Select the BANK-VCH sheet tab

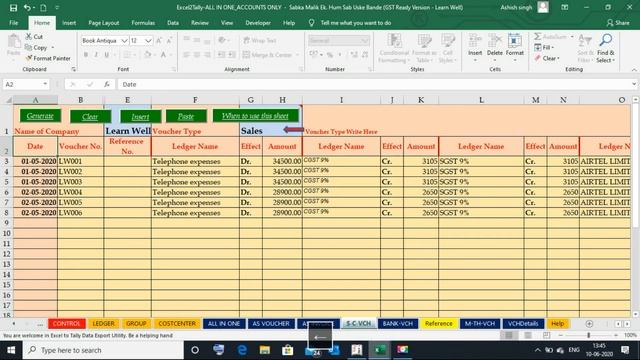tap(398, 324)
